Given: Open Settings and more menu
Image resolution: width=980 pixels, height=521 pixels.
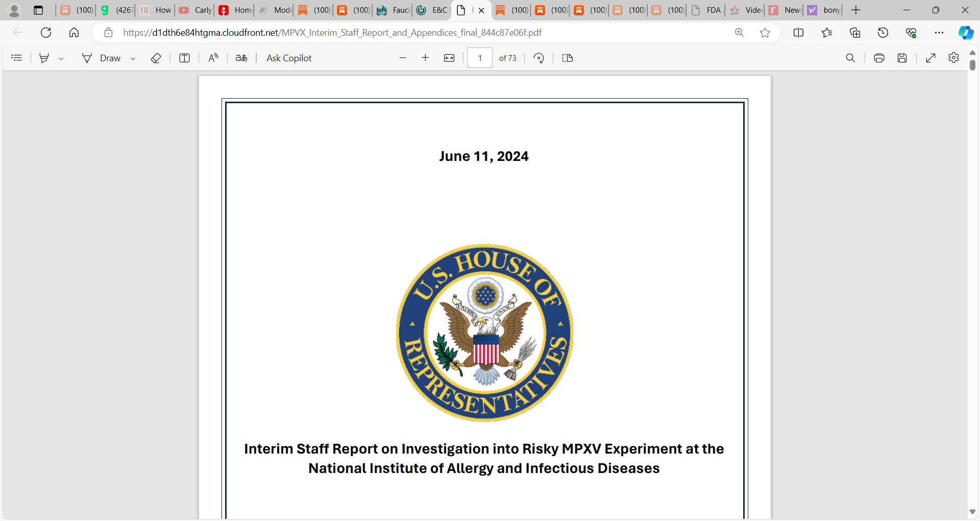Looking at the screenshot, I should coord(939,33).
